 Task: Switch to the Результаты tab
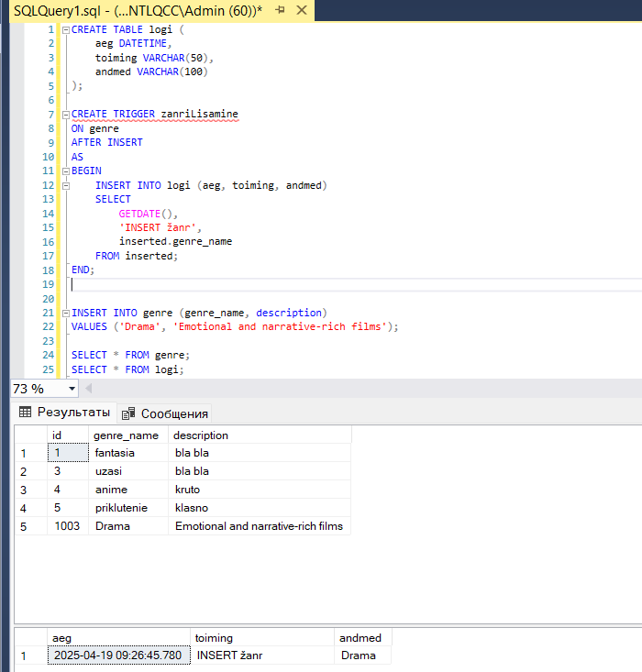(x=64, y=413)
